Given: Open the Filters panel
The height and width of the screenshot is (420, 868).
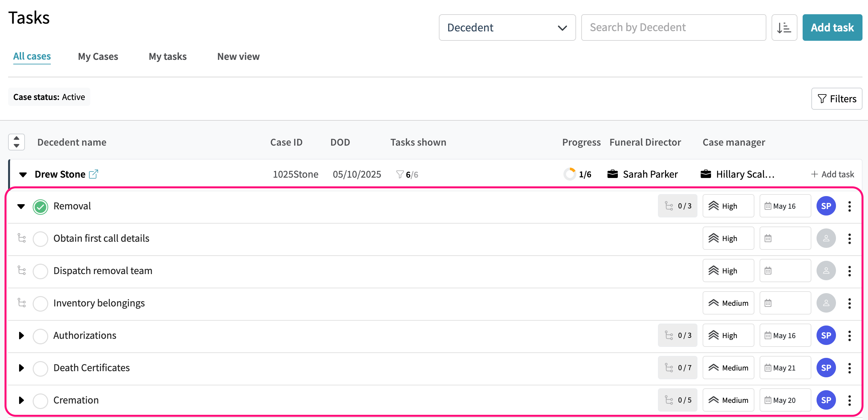Looking at the screenshot, I should (836, 99).
